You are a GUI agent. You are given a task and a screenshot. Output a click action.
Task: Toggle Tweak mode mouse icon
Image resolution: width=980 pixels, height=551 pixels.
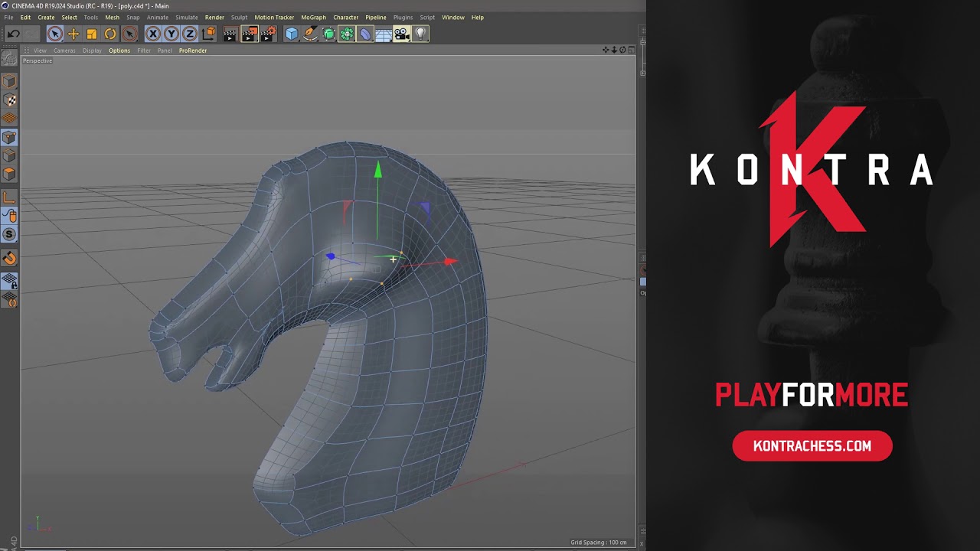point(9,217)
